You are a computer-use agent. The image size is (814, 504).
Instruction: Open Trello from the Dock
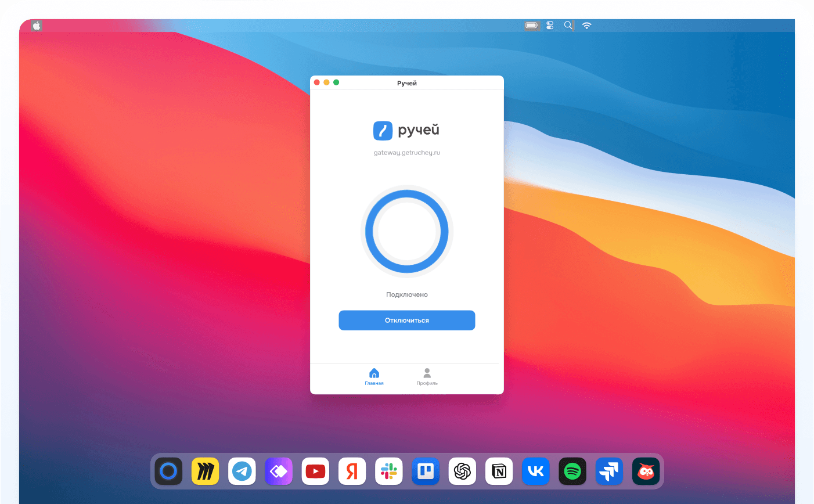pyautogui.click(x=426, y=471)
